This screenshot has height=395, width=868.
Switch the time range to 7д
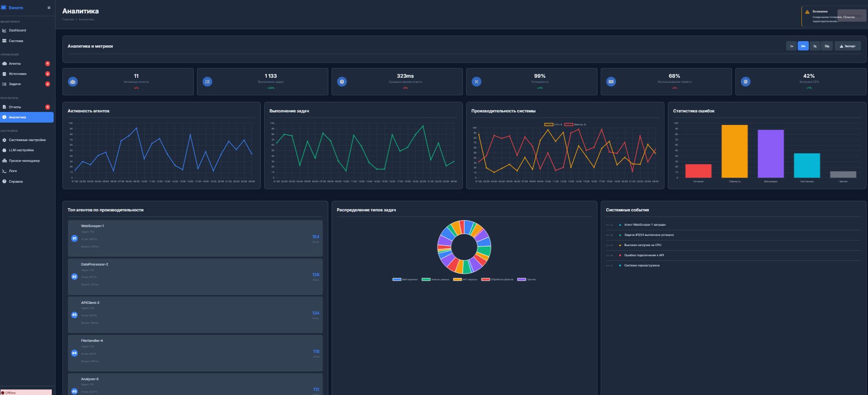815,46
